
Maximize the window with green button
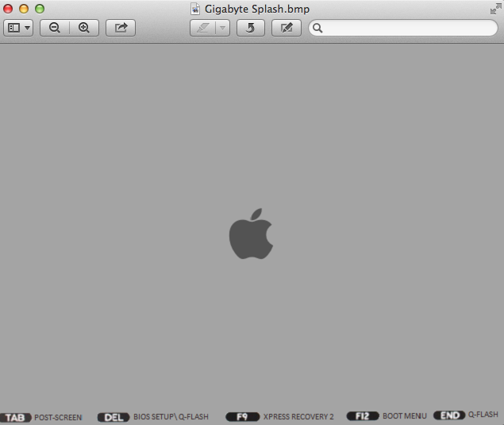pyautogui.click(x=40, y=9)
